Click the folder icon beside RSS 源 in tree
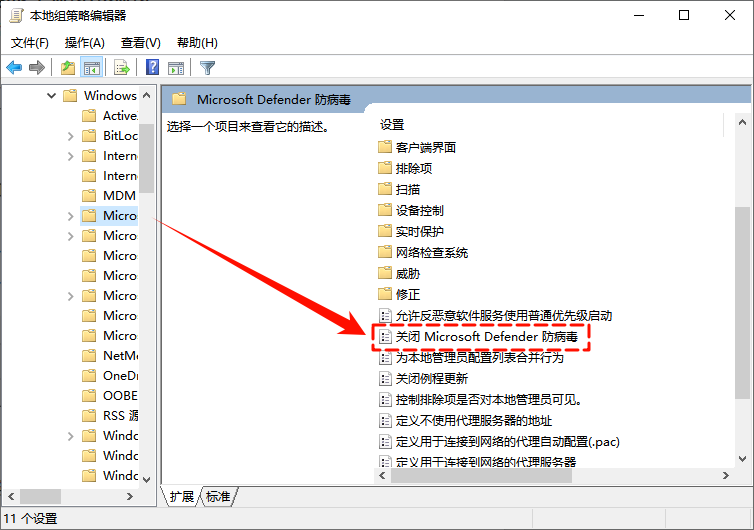The image size is (754, 530). tap(89, 416)
